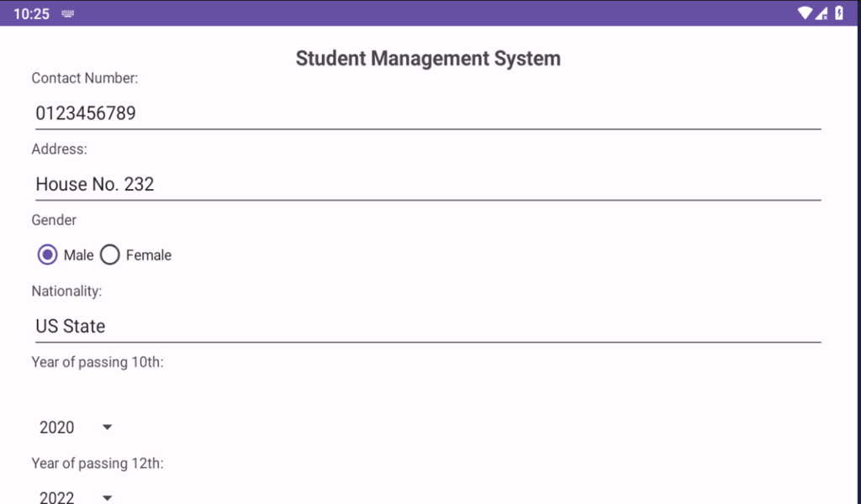The image size is (861, 504).
Task: Click the arrow on the 2020 spinner
Action: 106,427
